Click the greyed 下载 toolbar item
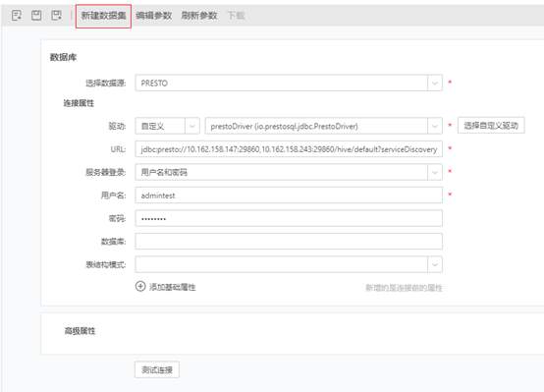This screenshot has height=392, width=544. point(237,16)
